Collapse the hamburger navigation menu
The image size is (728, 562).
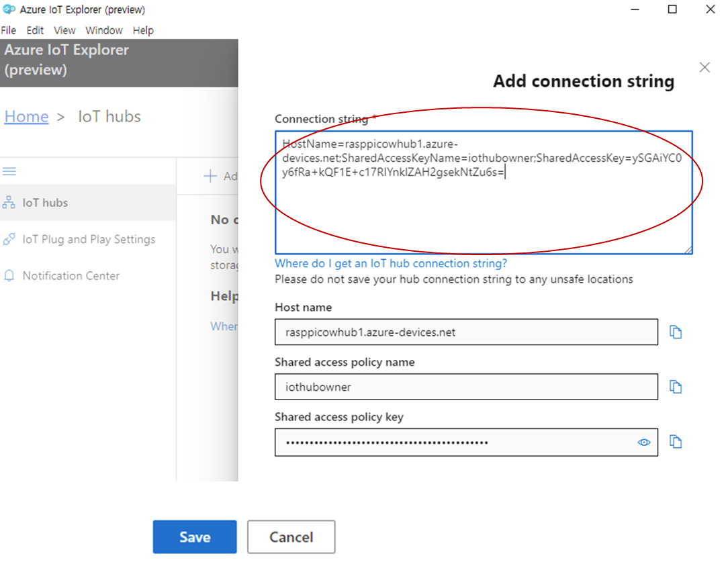click(9, 172)
